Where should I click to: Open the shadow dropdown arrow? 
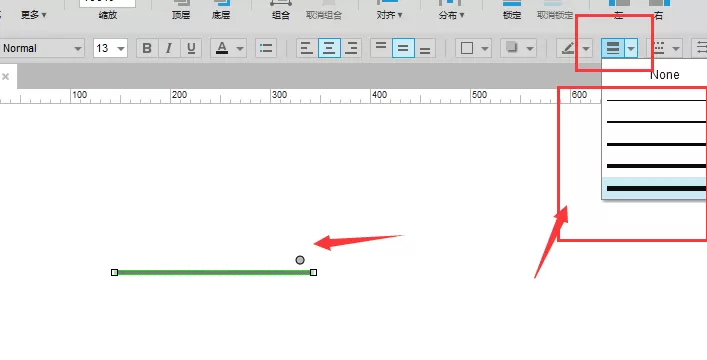click(x=530, y=48)
